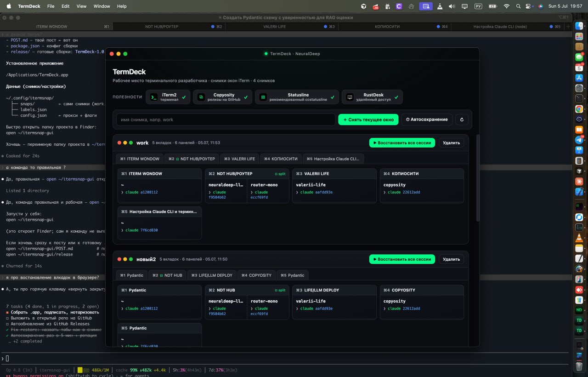Delete the новый2 snapshot
The width and height of the screenshot is (588, 377).
[x=451, y=259]
